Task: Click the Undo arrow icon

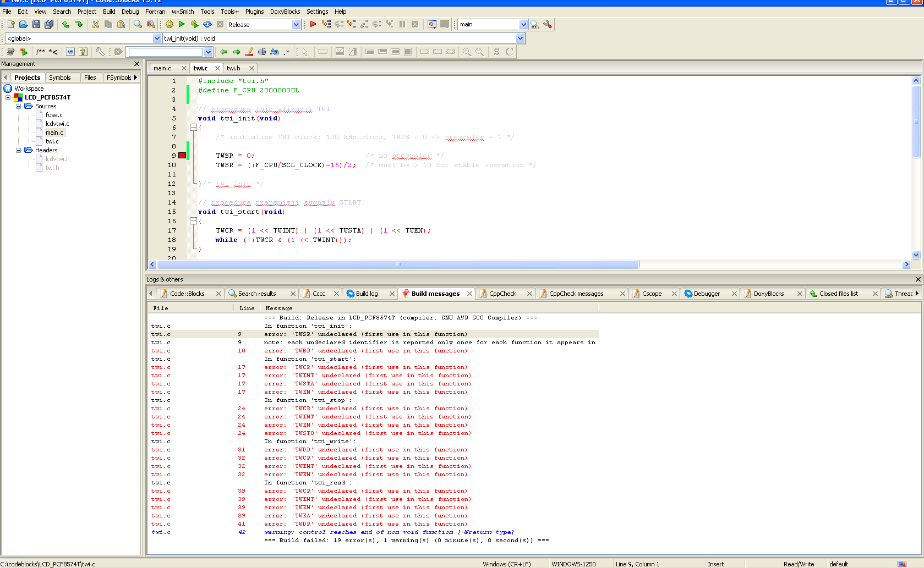Action: pos(65,24)
